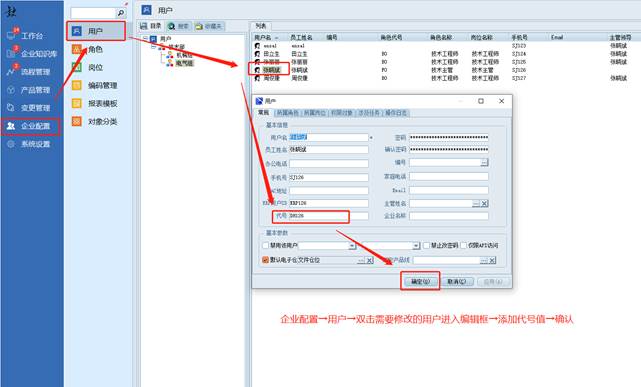Clear the 默认电子仓文件仓位 field with X button
Image resolution: width=641 pixels, height=387 pixels.
(370, 260)
